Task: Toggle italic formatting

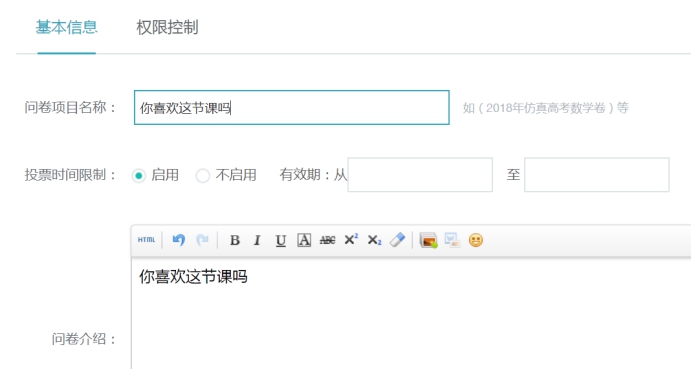Action: coord(257,240)
